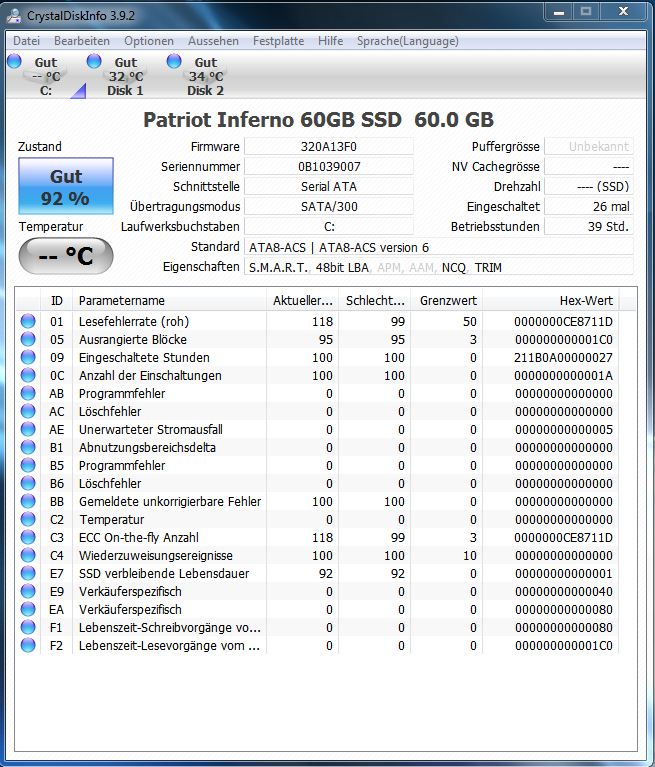The height and width of the screenshot is (767, 655).
Task: Open the Datei menu
Action: click(26, 41)
